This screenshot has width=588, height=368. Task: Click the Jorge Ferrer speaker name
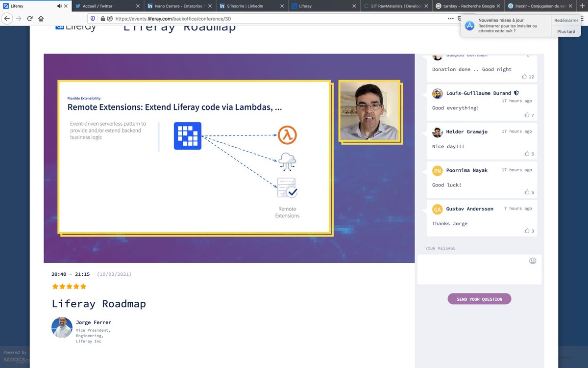click(94, 322)
